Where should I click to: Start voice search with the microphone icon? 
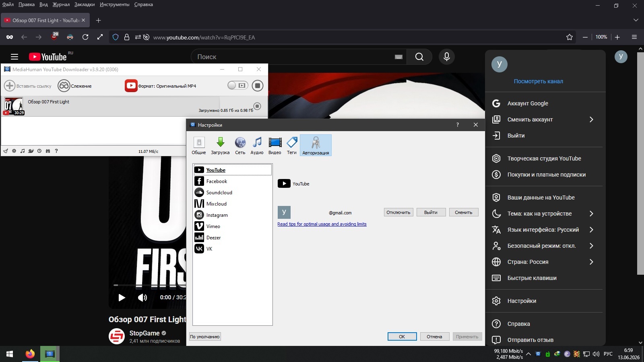pyautogui.click(x=447, y=57)
